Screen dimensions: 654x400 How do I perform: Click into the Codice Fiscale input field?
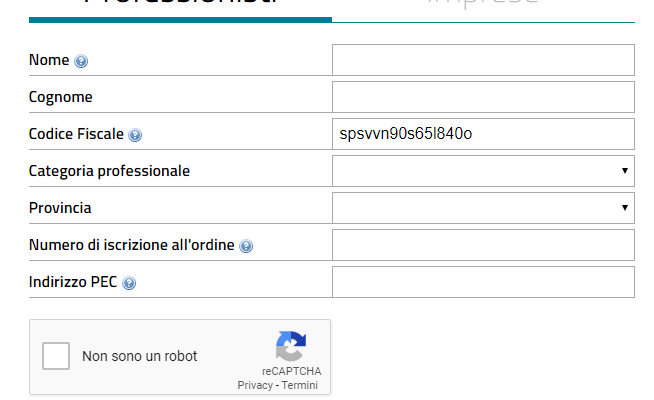[483, 134]
